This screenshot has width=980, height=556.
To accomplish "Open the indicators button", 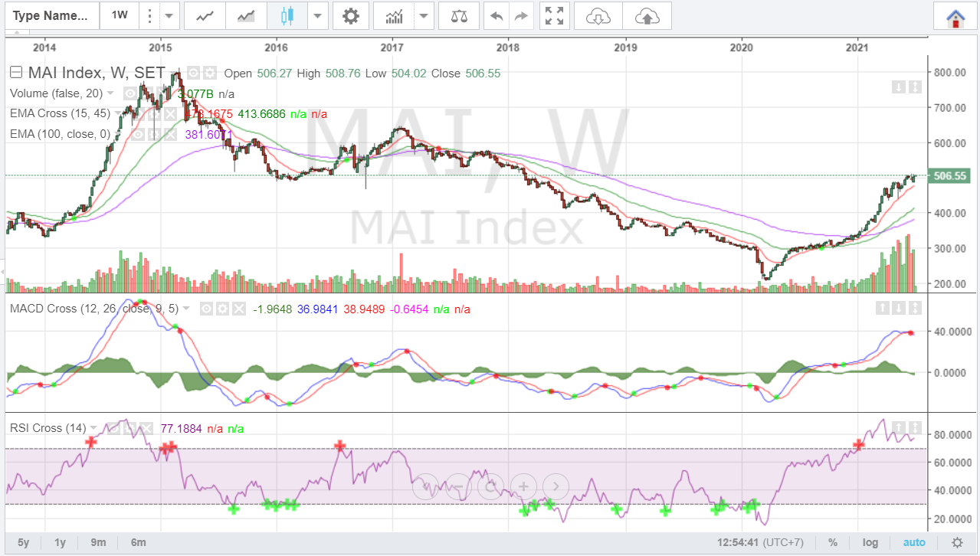I will pos(394,15).
